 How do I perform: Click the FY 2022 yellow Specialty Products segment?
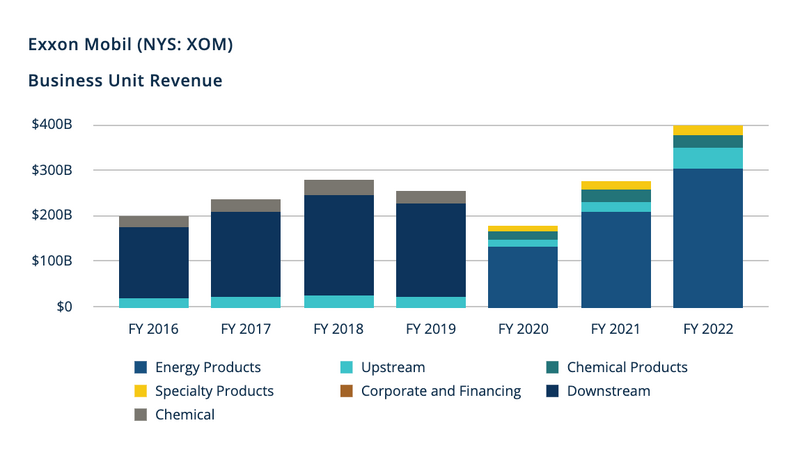click(707, 130)
